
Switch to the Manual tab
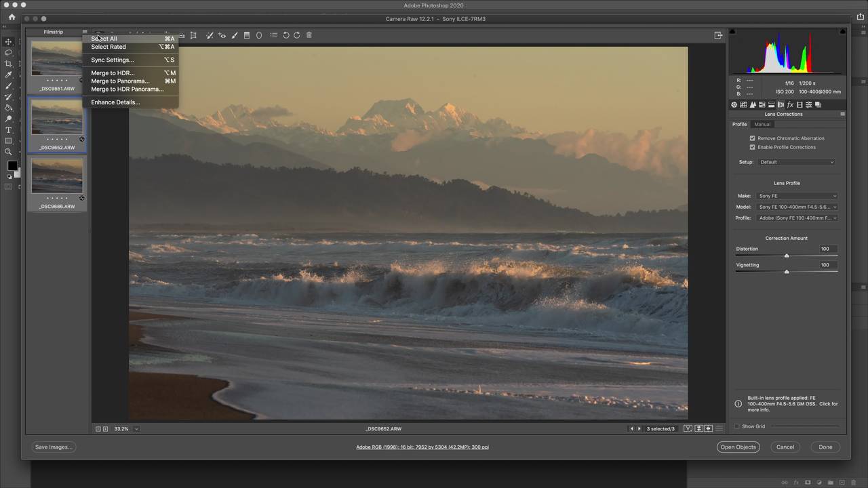762,124
